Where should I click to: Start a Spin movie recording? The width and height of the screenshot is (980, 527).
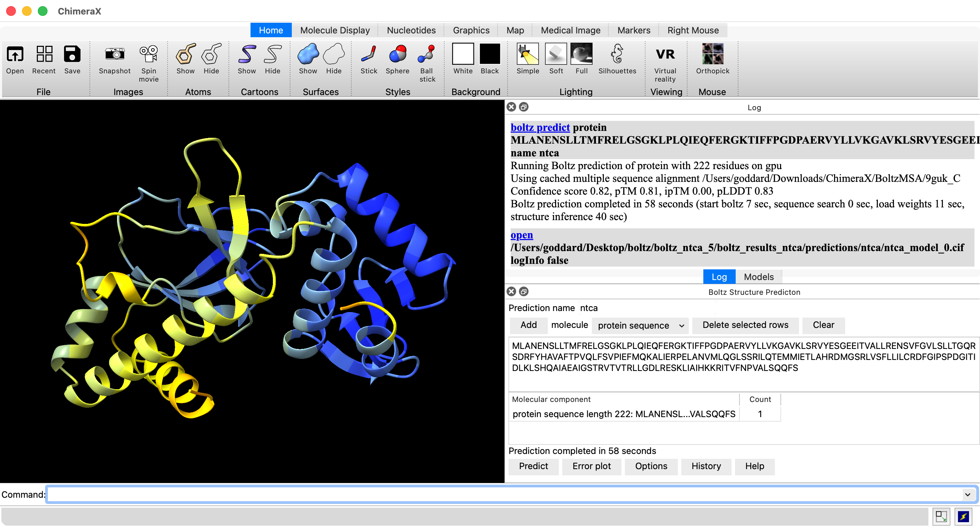tap(148, 54)
